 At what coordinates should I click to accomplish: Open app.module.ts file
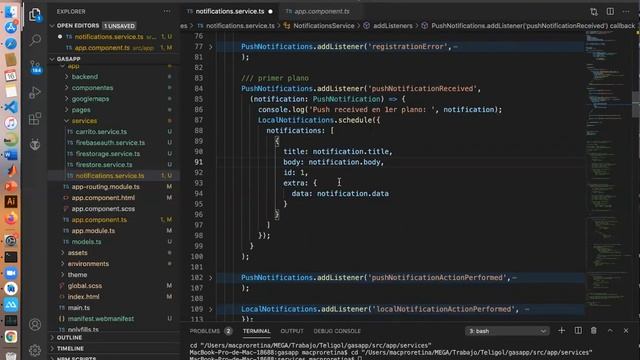[93, 231]
